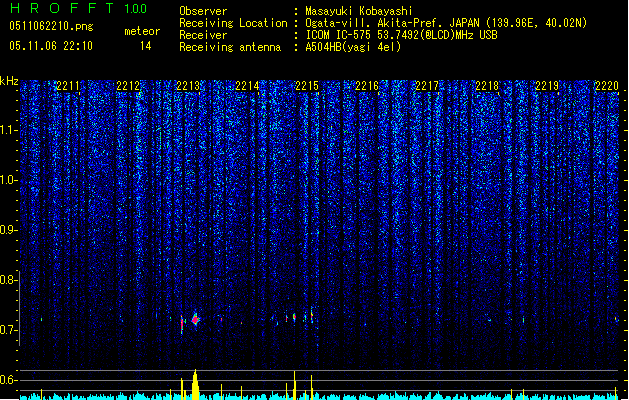Viewport: 629px width, 400px height.
Task: Click the HROFFT 1.0.0 title text
Action: point(79,8)
